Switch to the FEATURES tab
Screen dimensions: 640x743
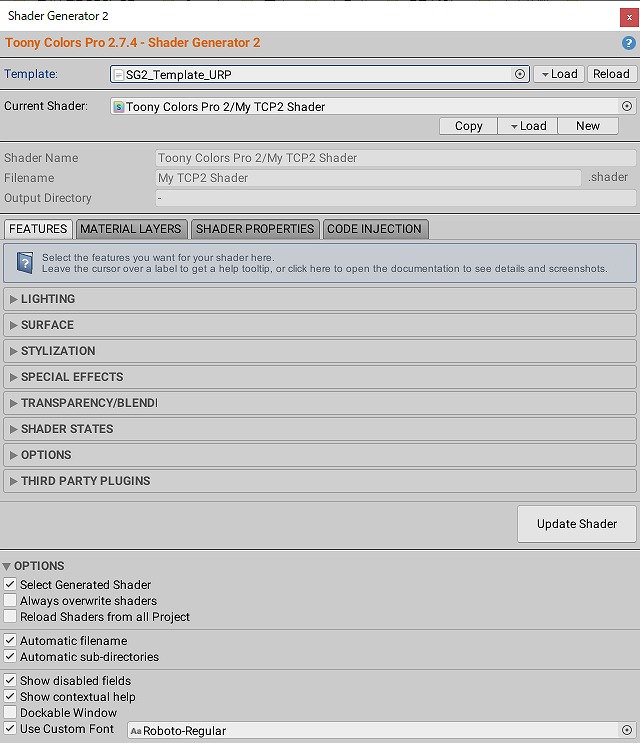coord(38,229)
